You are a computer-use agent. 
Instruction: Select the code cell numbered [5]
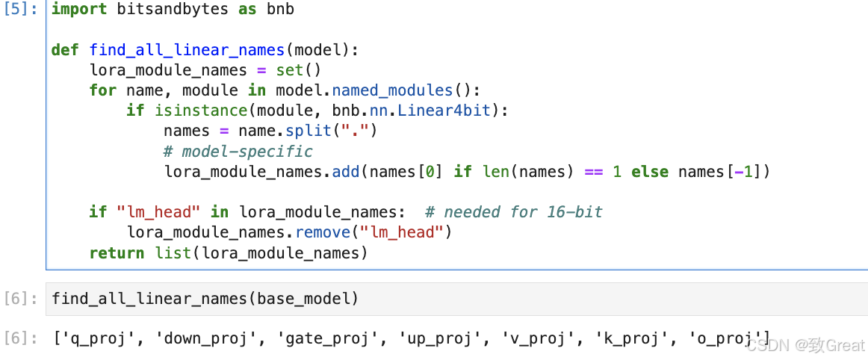pos(456,134)
